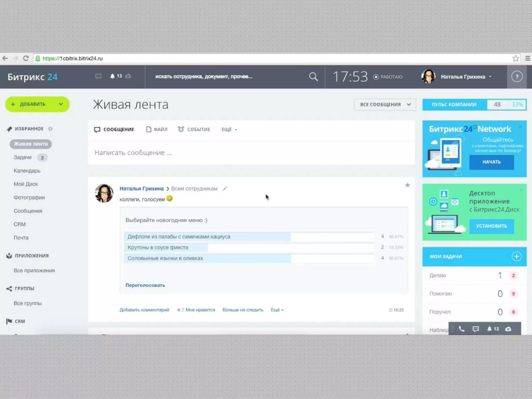Screen dimensions: 532x399
Task: Edit post with pencil icon near Всем сотрудникам
Action: (225, 189)
